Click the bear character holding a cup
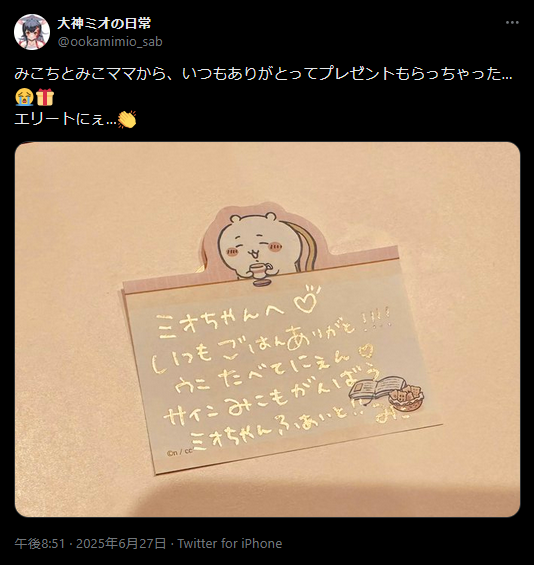The height and width of the screenshot is (565, 534). click(x=253, y=249)
